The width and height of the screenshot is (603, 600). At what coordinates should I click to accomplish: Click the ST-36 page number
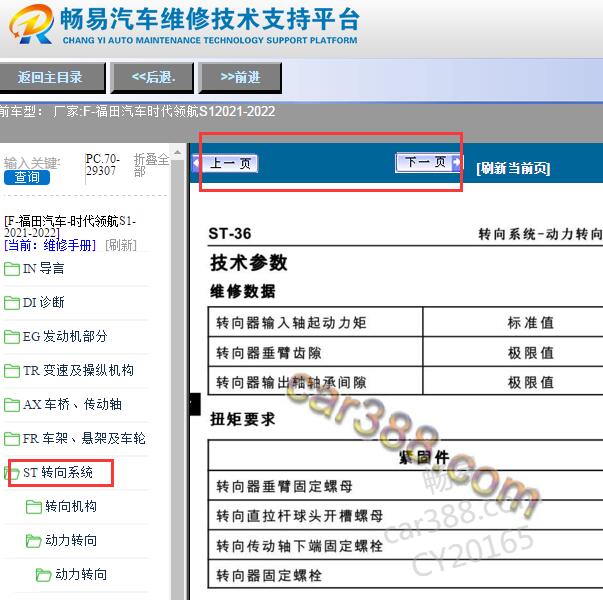tap(230, 233)
